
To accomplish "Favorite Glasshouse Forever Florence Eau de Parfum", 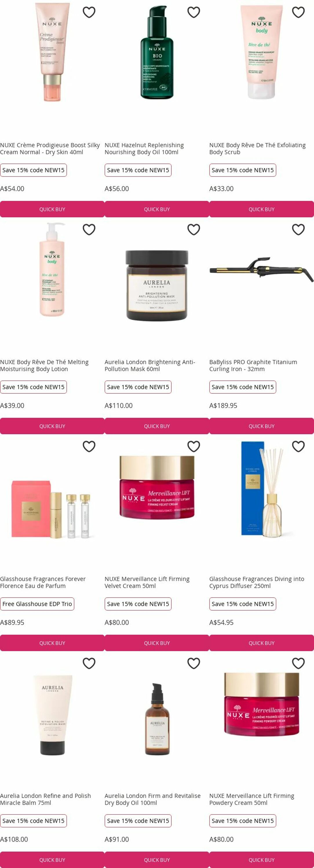I will click(x=89, y=446).
